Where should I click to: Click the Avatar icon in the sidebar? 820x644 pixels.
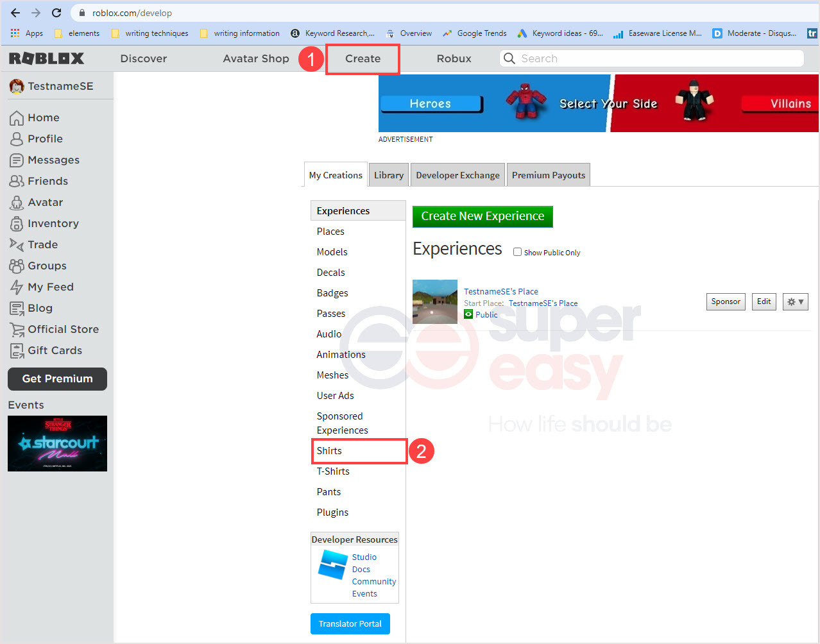coord(17,202)
